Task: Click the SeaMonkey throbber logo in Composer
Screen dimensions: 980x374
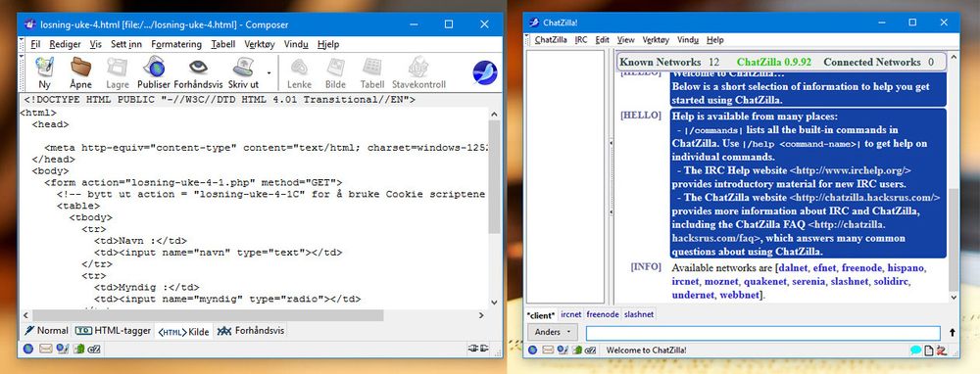Action: point(484,72)
